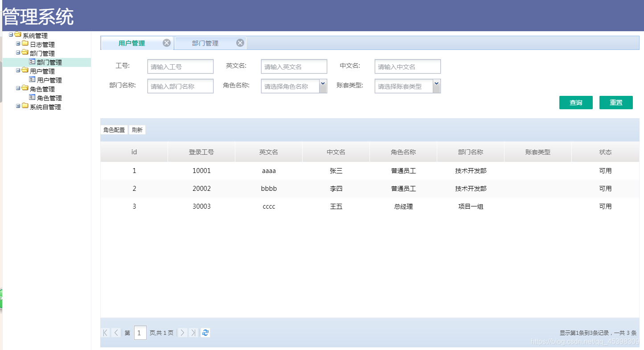
Task: Sort by the 英文名 column header
Action: coord(269,152)
